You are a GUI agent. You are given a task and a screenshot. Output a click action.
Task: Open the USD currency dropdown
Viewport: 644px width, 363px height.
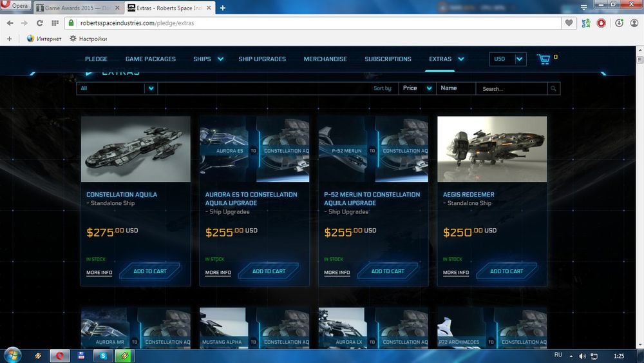pos(507,59)
